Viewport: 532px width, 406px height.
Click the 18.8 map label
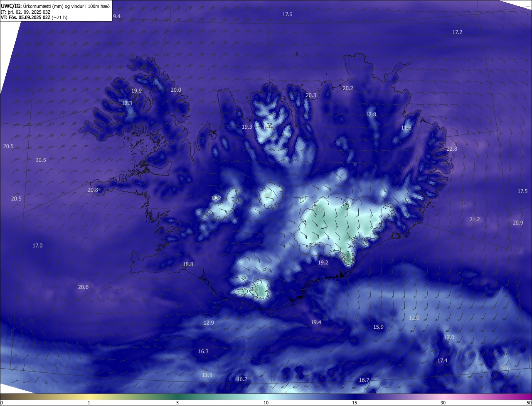coord(188,264)
